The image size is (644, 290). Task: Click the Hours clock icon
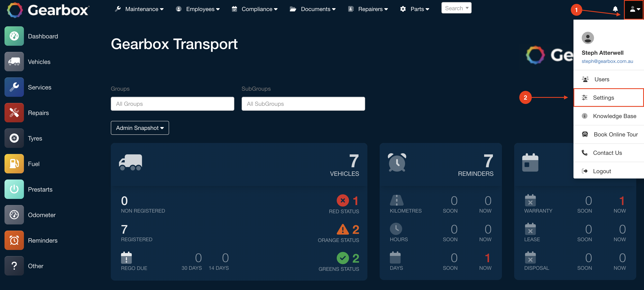tap(396, 229)
